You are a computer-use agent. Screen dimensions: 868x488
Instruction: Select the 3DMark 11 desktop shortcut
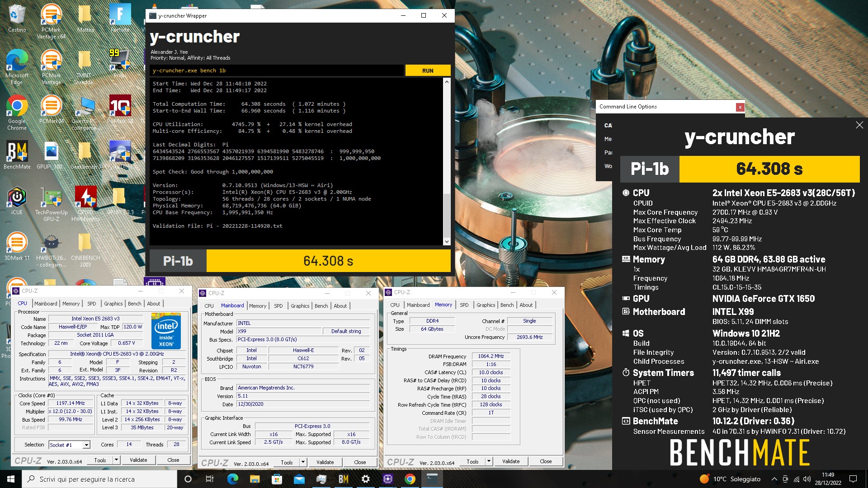pos(17,246)
